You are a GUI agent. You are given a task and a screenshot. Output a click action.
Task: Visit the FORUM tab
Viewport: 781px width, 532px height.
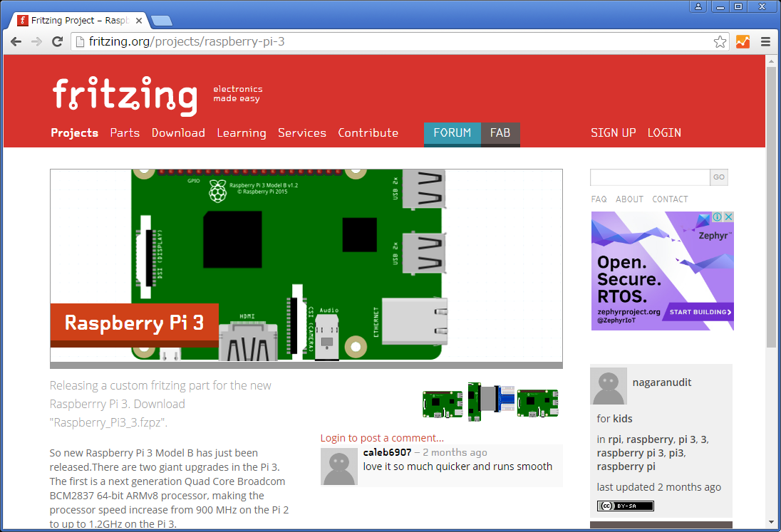(452, 134)
